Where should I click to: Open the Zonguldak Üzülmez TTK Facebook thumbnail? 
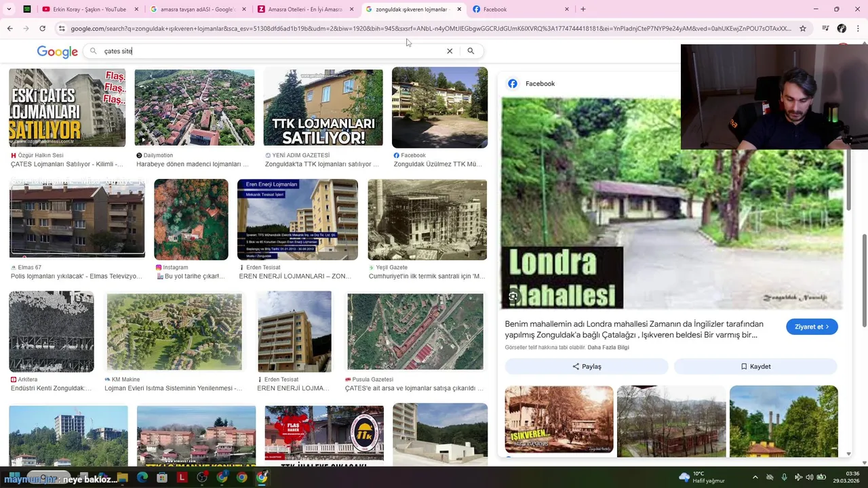[x=439, y=107]
